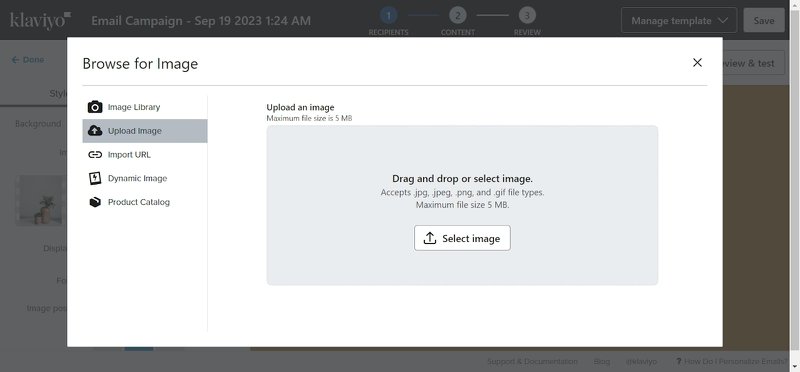The image size is (800, 372).
Task: Click the camera icon for Image Library
Action: click(x=95, y=107)
